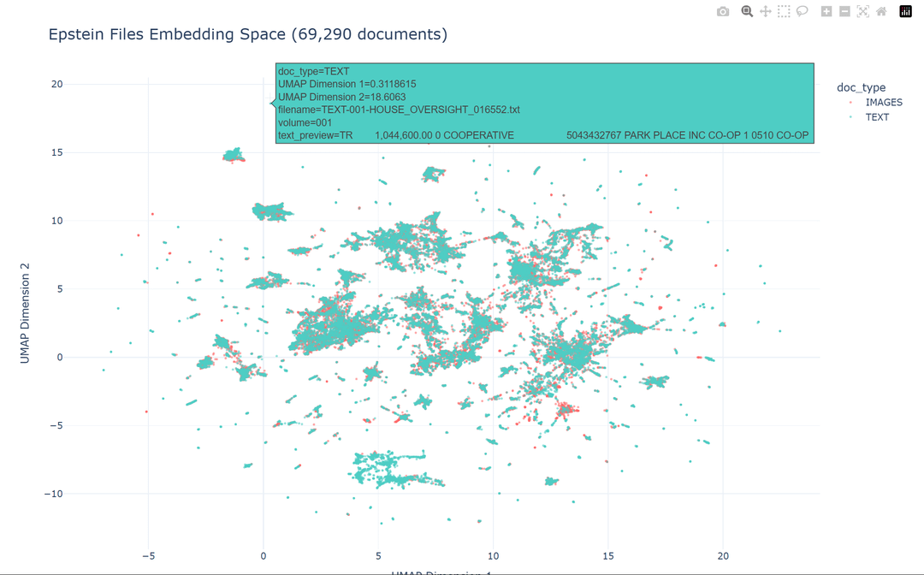Download plot as PNG with camera icon
The width and height of the screenshot is (924, 575).
pos(723,11)
